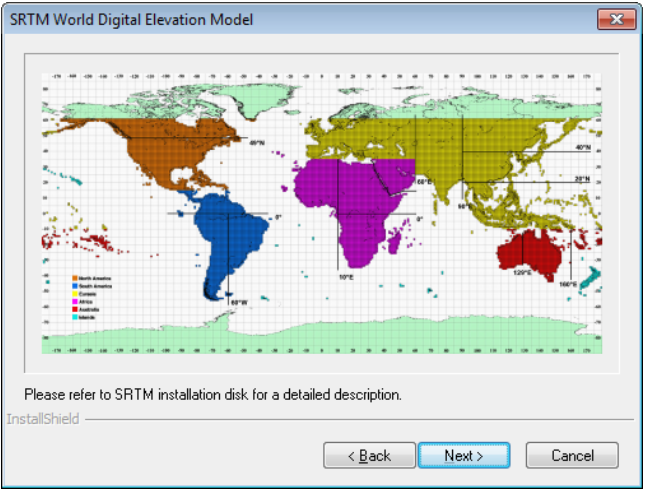Click the olive Eurasia region on map
646x492 pixels.
tap(470, 145)
